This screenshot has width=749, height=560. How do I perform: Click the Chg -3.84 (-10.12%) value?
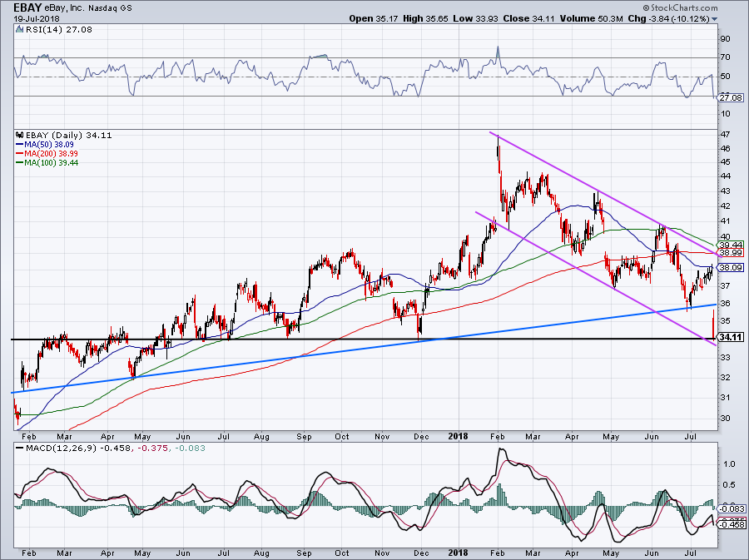click(669, 18)
